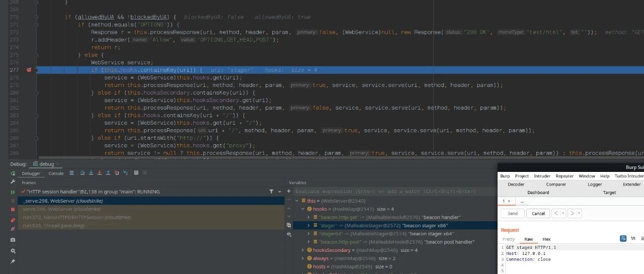Toggle the \n show non-printable characters button
Screen dimensions: 644x274
pyautogui.click(x=633, y=239)
